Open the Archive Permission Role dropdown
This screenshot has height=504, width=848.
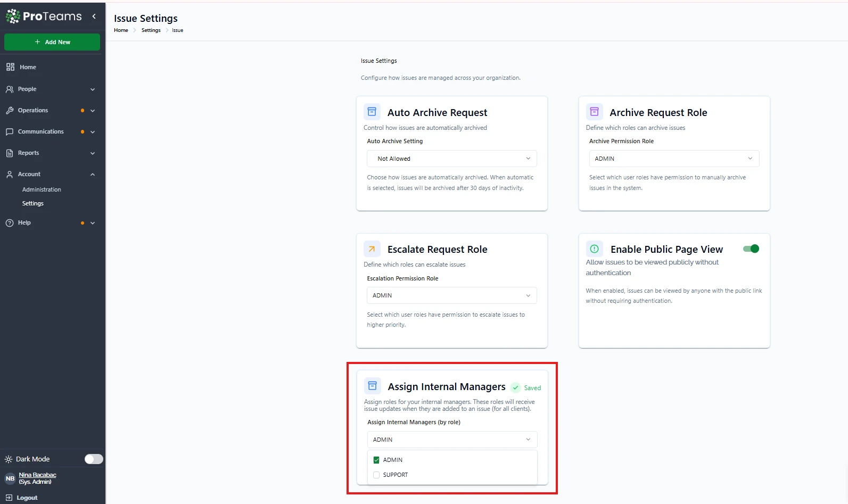(x=673, y=159)
